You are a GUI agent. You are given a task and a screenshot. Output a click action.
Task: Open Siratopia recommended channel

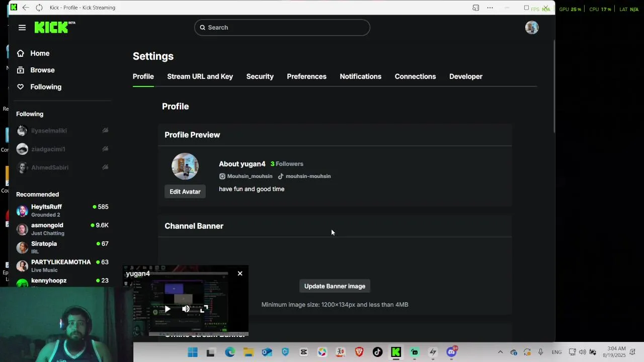62,247
